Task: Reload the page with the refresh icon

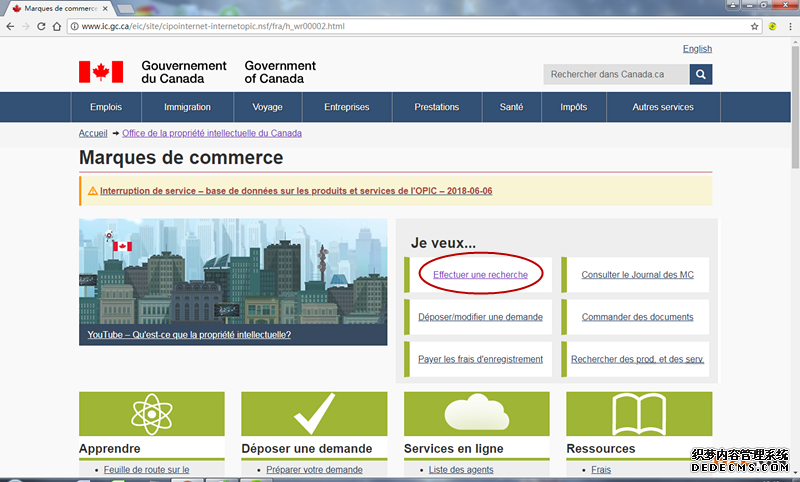Action: click(x=41, y=26)
